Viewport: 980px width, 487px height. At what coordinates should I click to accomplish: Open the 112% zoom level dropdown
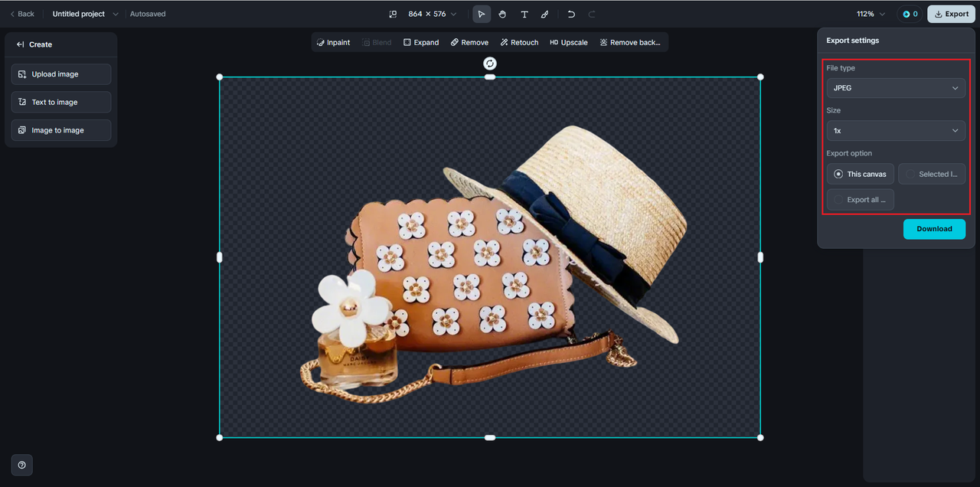pyautogui.click(x=871, y=14)
